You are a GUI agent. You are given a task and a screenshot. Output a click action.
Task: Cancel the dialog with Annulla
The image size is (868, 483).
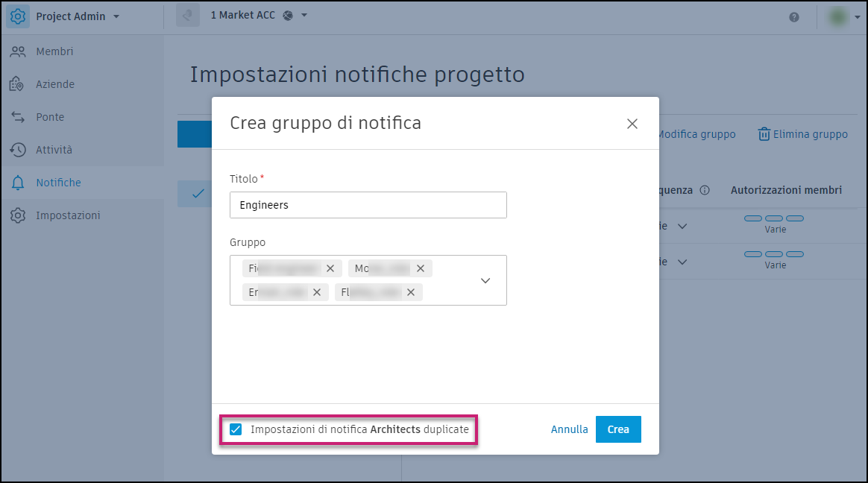[x=569, y=429]
